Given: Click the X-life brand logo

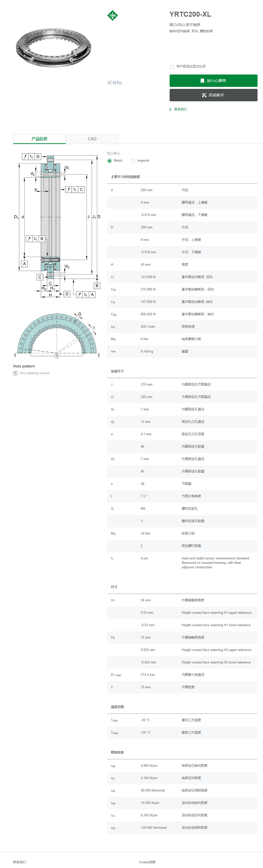Looking at the screenshot, I should [115, 82].
